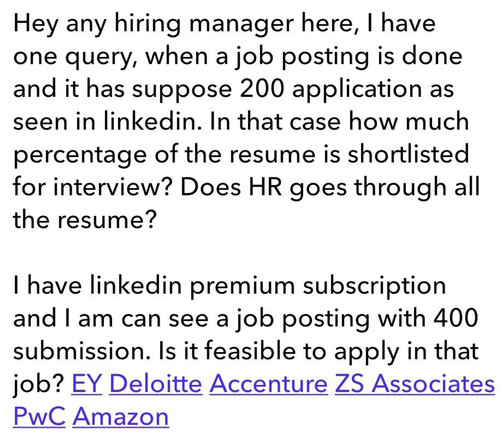Click the abbreviation 'HR' in the text
This screenshot has width=504, height=439.
point(265,187)
